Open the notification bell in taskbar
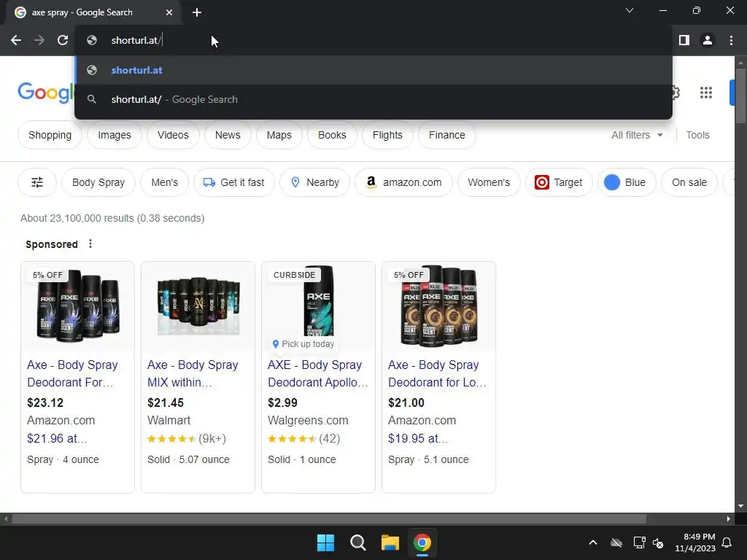747x560 pixels. [727, 542]
